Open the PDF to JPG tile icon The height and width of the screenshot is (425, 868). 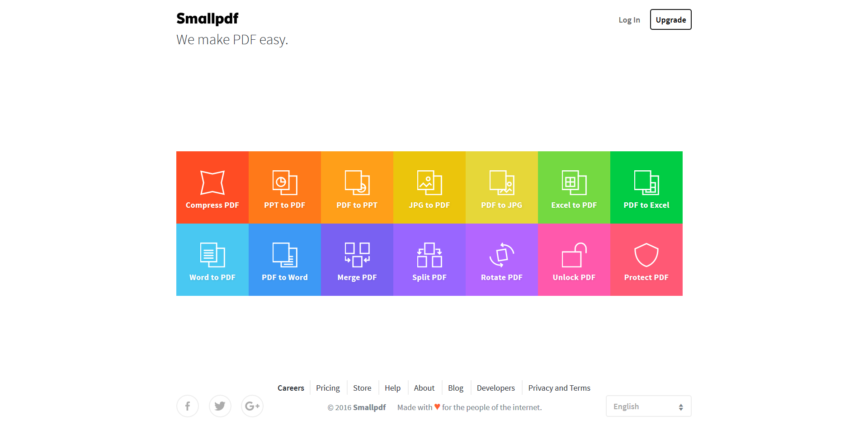(x=502, y=182)
